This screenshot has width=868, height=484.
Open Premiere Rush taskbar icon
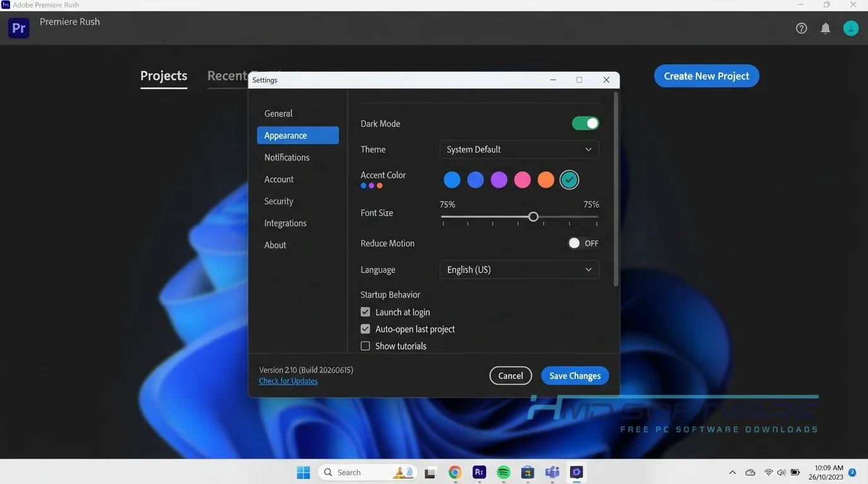tap(479, 472)
